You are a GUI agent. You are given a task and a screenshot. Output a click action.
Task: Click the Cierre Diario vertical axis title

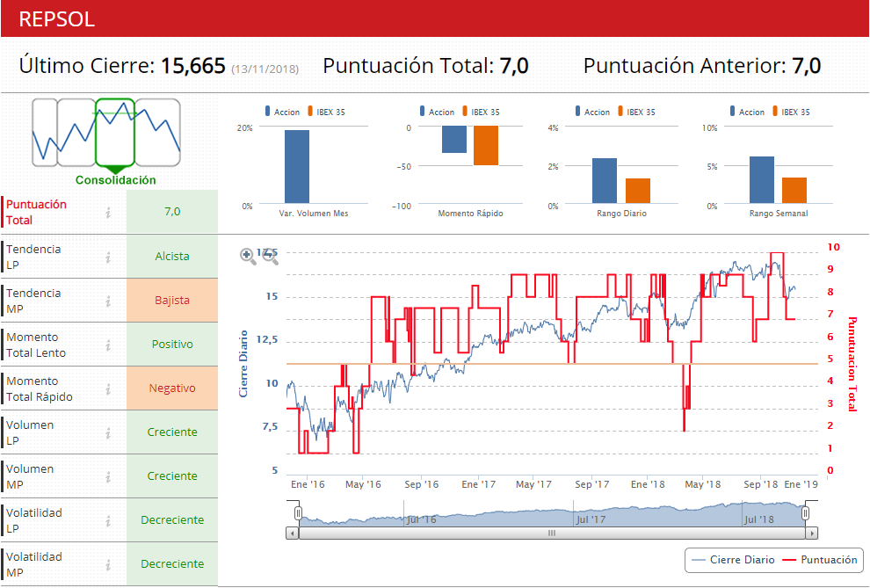coord(243,364)
